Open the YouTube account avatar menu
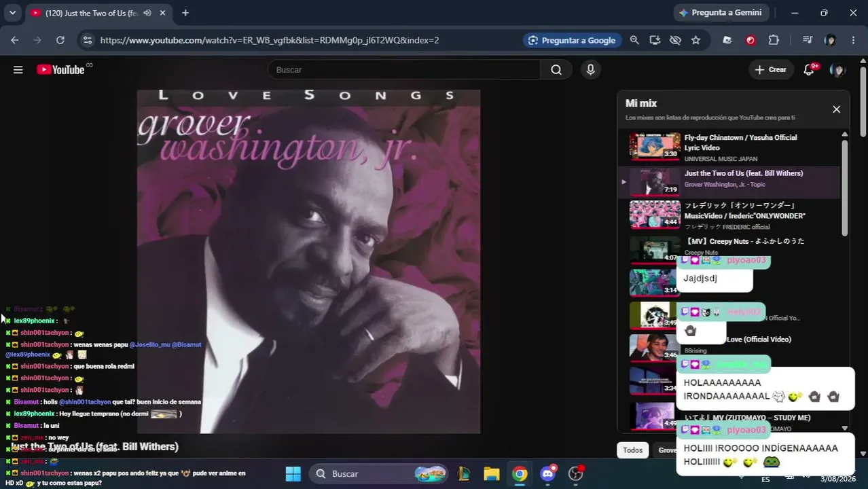Viewport: 868px width, 489px height. (837, 69)
